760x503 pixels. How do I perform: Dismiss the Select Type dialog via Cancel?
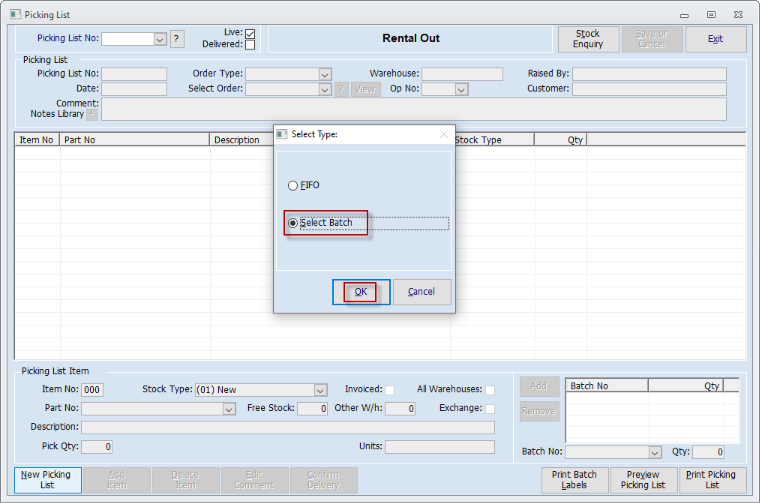coord(422,292)
